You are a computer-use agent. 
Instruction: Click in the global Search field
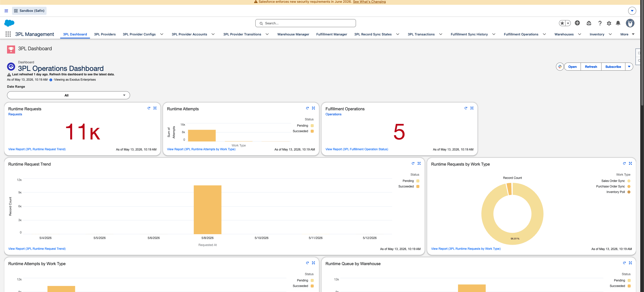(305, 23)
